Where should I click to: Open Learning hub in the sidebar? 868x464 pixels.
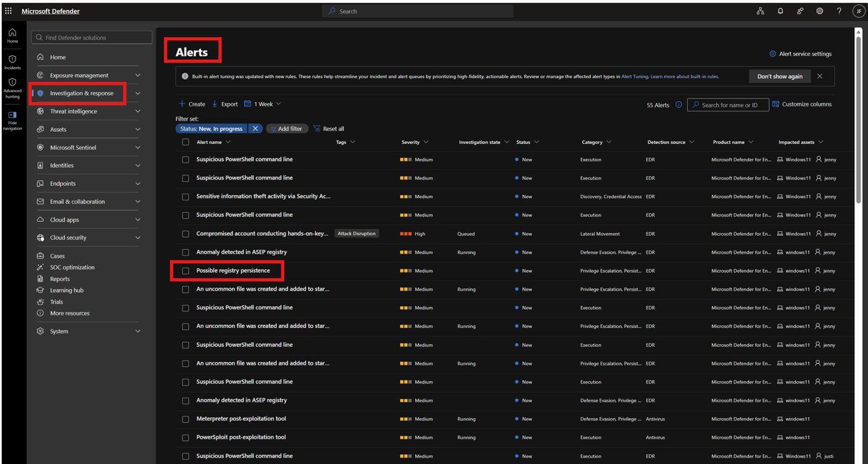click(x=66, y=290)
